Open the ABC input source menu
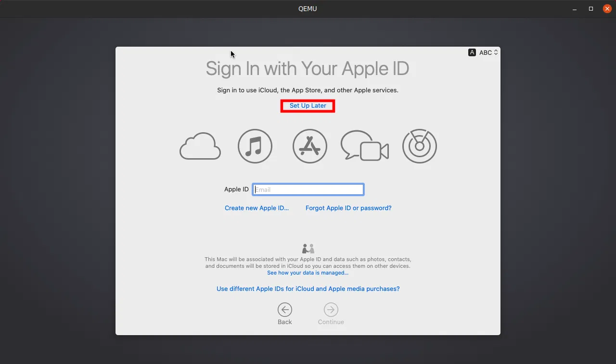 click(484, 52)
